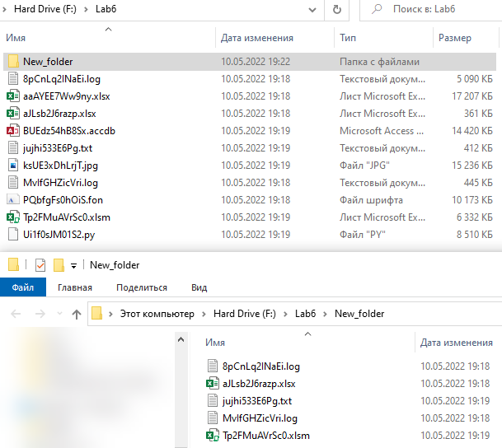Click the folder icon in New_folder title bar

click(x=13, y=265)
